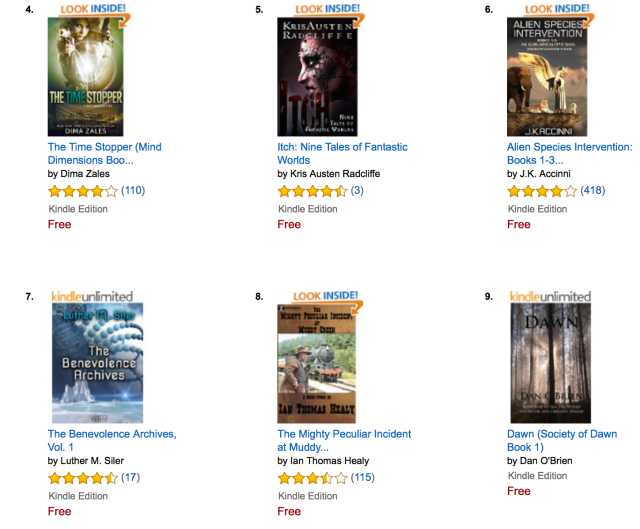640x529 pixels.
Task: View the 115 reviews for Mighty Peculiar Incident
Action: coord(362,478)
